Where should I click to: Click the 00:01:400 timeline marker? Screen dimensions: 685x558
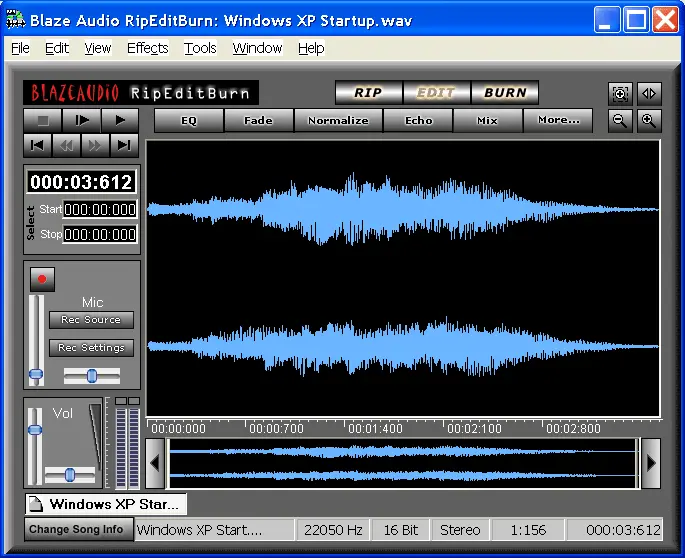[x=376, y=429]
